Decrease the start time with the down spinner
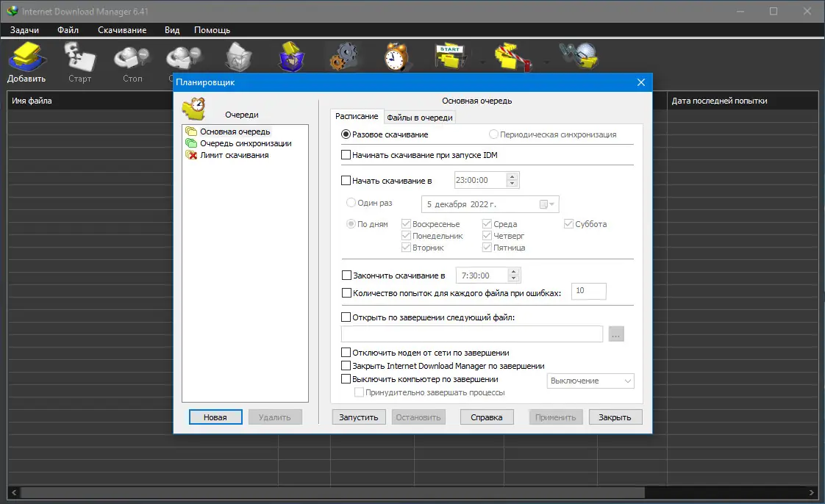Image resolution: width=825 pixels, height=504 pixels. pos(512,184)
